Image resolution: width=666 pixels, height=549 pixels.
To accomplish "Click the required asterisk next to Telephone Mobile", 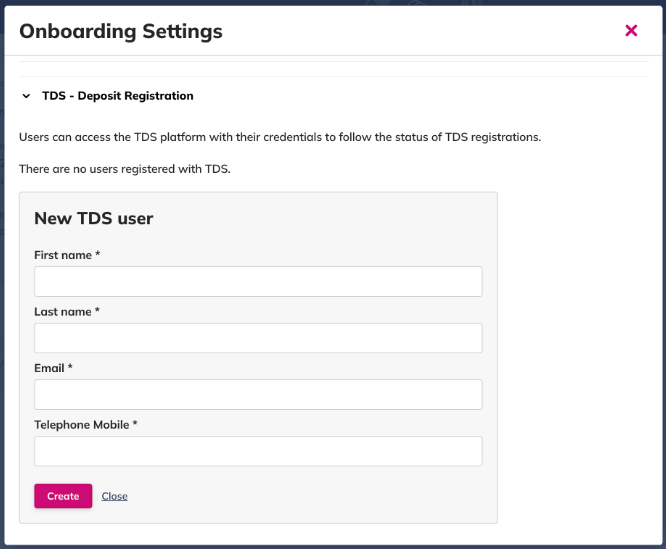I will click(x=135, y=425).
